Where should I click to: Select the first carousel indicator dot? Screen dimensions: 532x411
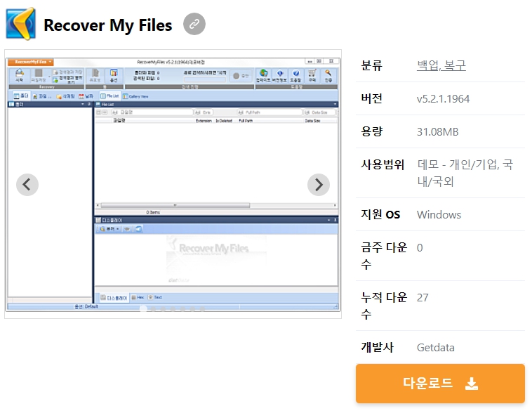[x=143, y=308]
